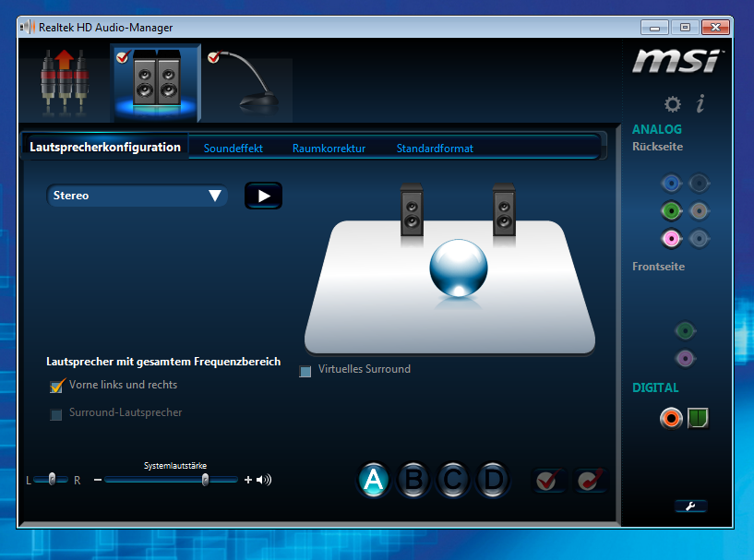Click the L/R balance slider handle
The height and width of the screenshot is (560, 754).
pyautogui.click(x=52, y=479)
